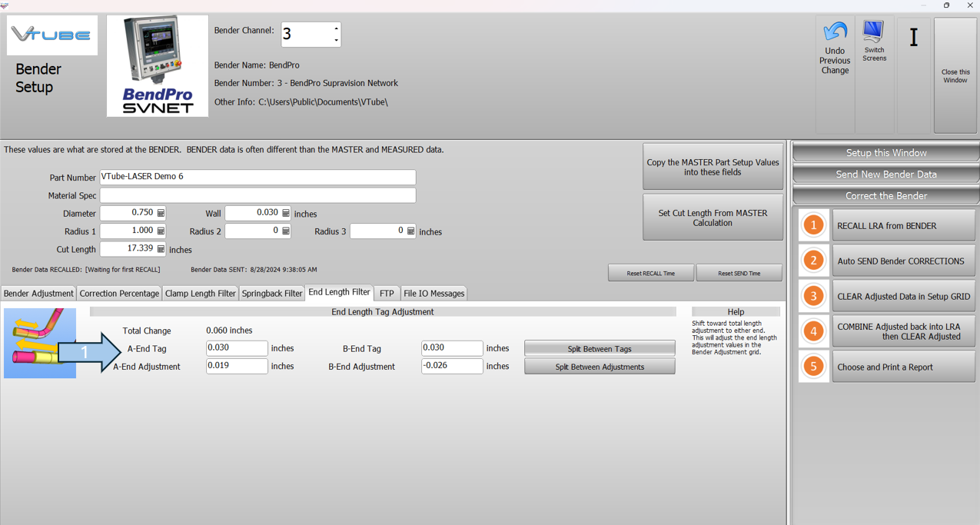
Task: Select the End Length Filter tab
Action: pyautogui.click(x=339, y=292)
